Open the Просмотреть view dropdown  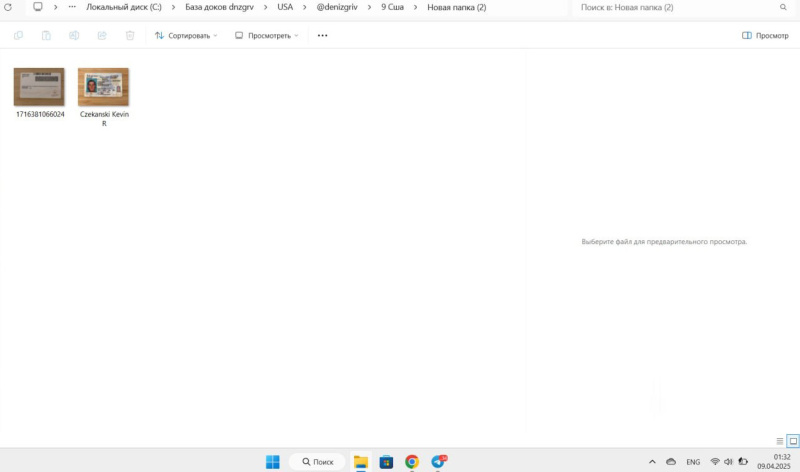266,35
